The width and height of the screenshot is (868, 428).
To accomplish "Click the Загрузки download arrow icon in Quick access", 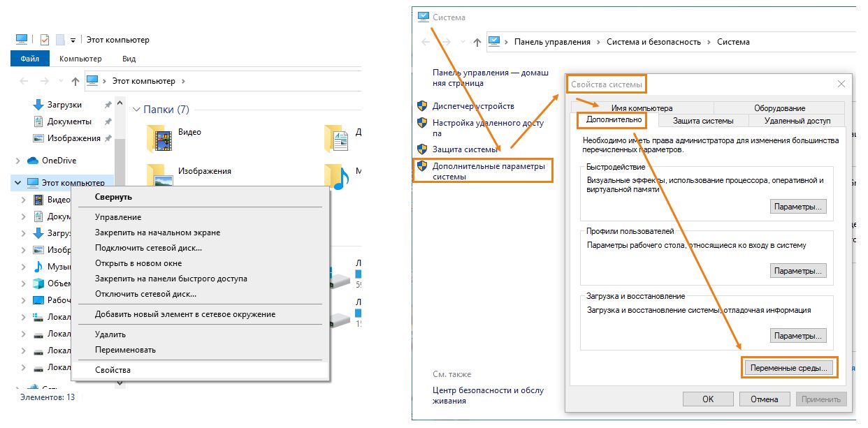I will pyautogui.click(x=38, y=105).
